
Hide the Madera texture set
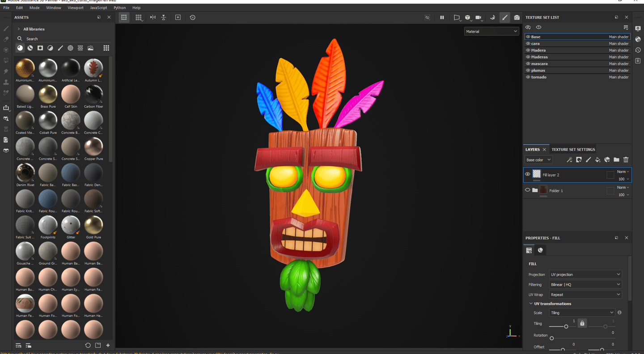528,50
